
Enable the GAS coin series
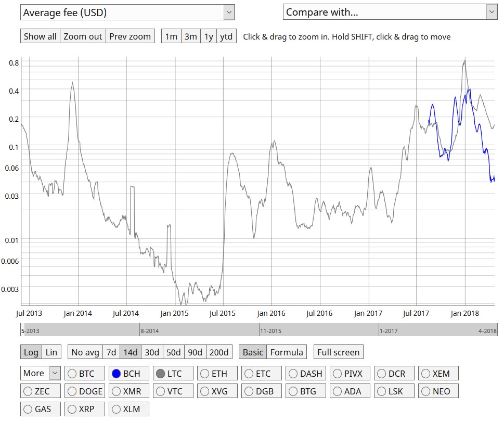41,409
